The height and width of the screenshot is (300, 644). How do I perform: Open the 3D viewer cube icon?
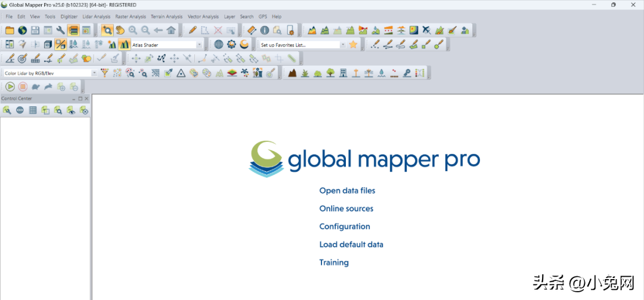pos(48,44)
